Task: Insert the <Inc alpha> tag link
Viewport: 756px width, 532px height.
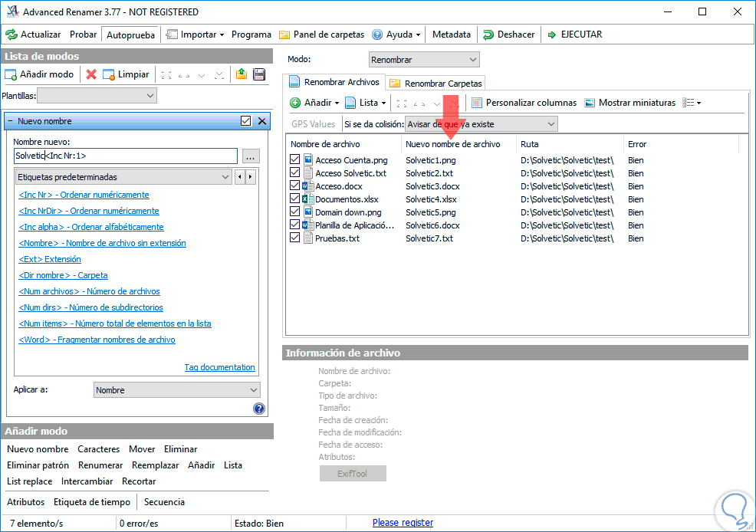Action: click(91, 227)
